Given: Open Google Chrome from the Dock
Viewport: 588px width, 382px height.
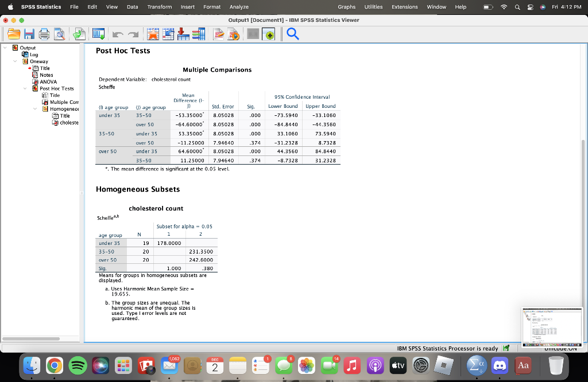Looking at the screenshot, I should (x=55, y=365).
